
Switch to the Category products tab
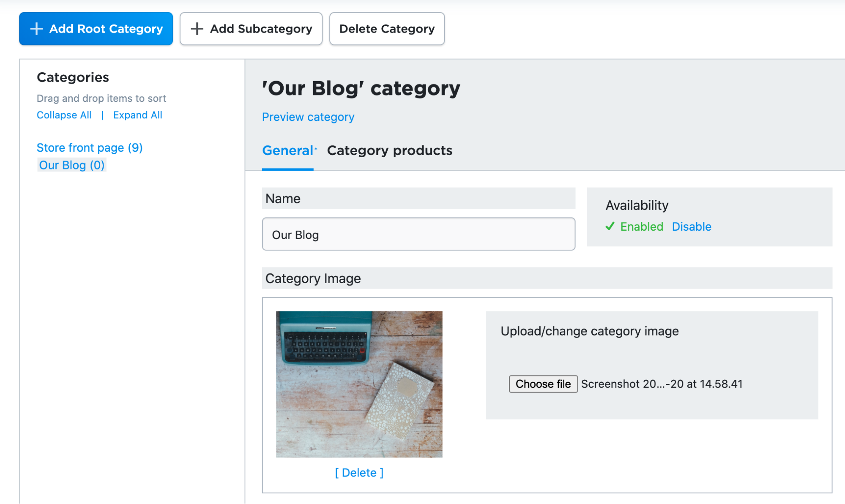coord(389,150)
